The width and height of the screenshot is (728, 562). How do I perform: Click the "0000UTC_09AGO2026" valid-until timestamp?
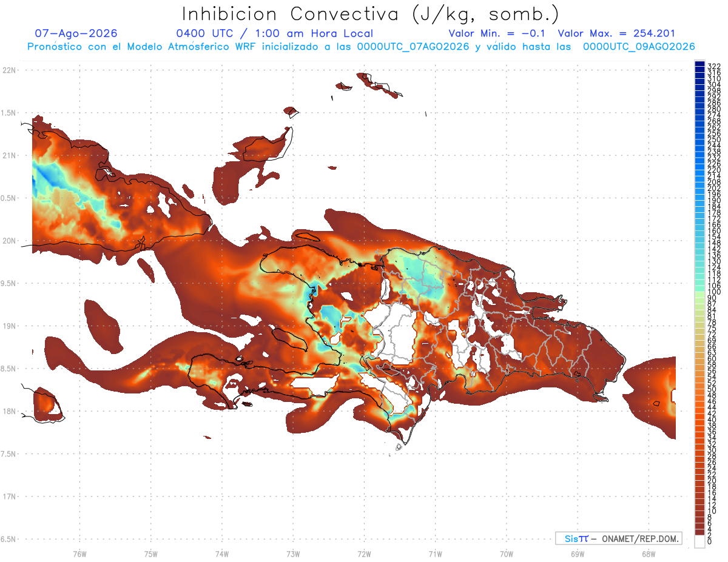pyautogui.click(x=639, y=47)
